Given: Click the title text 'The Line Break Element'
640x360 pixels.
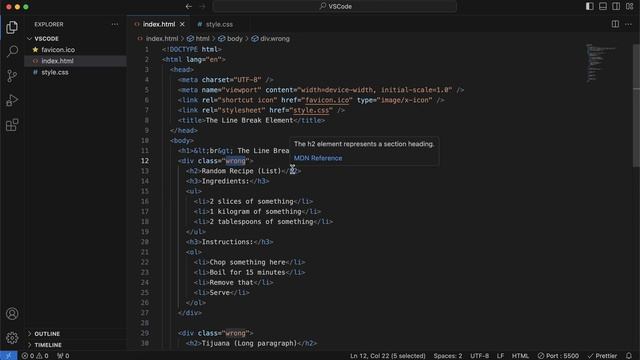Looking at the screenshot, I should (249, 120).
